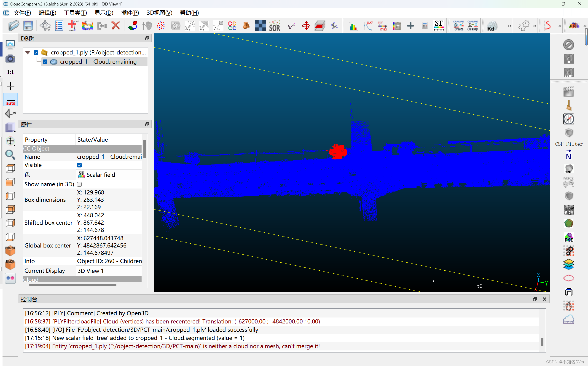The height and width of the screenshot is (366, 588).
Task: Open the 工具类(T) tools menu
Action: 75,13
